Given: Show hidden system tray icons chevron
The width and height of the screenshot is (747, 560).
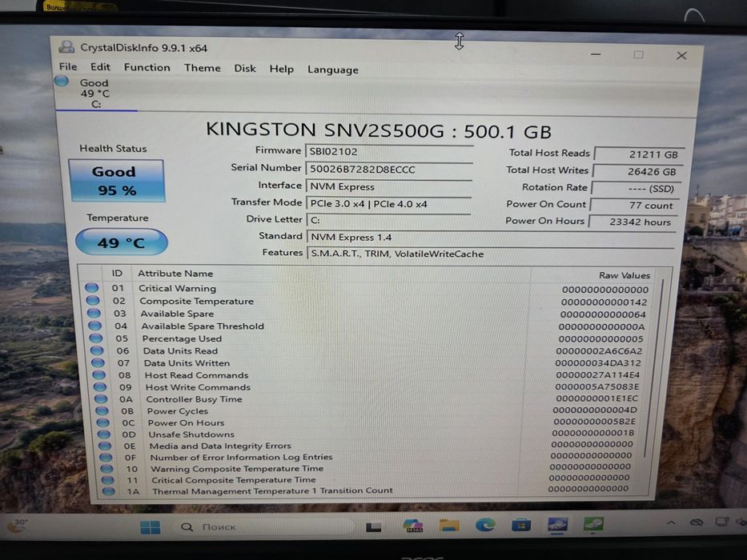Looking at the screenshot, I should 671,522.
